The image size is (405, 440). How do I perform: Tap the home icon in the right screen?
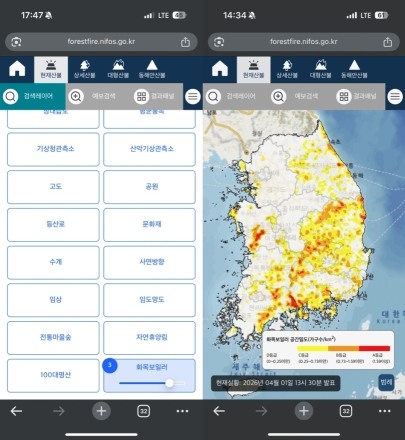tap(220, 69)
